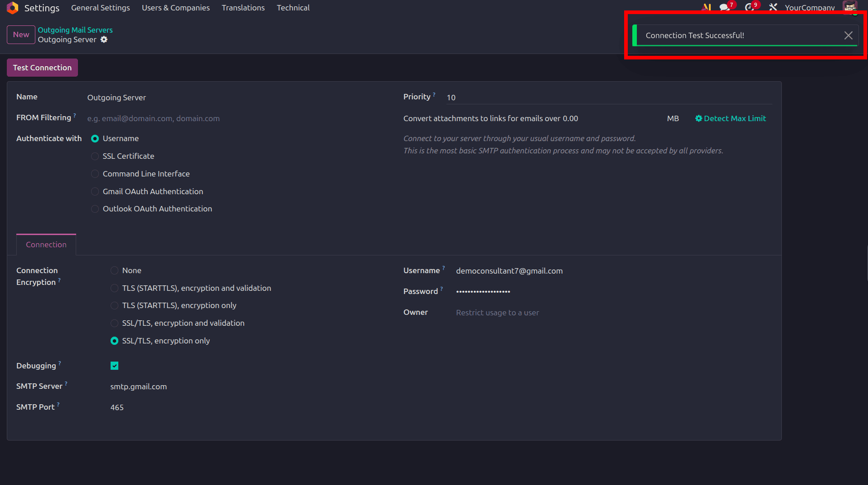Select Username authentication radio button
Viewport: 868px width, 485px height.
[95, 138]
